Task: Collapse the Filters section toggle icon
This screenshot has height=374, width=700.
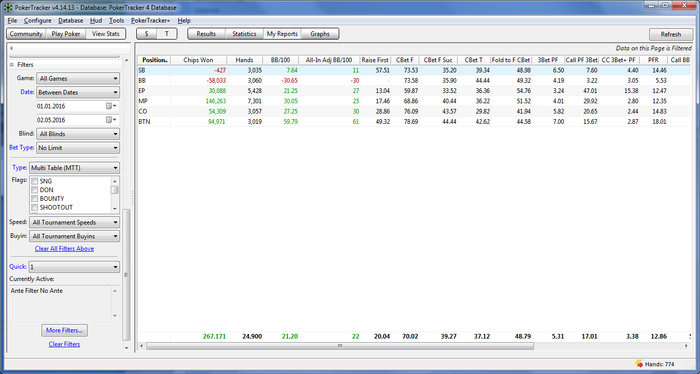Action: pos(12,65)
